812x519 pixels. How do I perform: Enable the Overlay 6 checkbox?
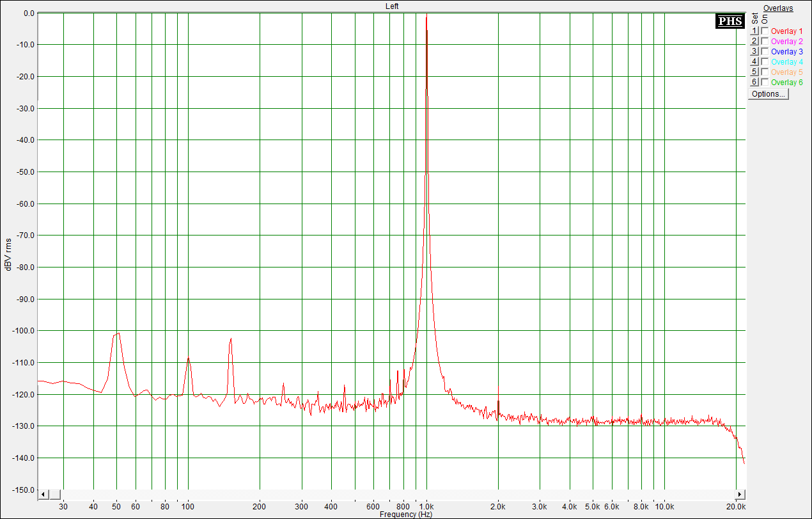765,82
